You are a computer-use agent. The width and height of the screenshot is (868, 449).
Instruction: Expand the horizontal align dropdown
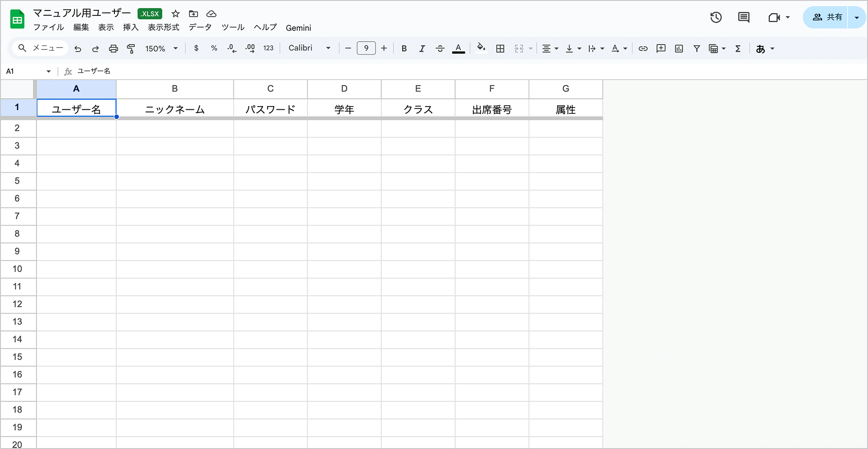tap(550, 49)
